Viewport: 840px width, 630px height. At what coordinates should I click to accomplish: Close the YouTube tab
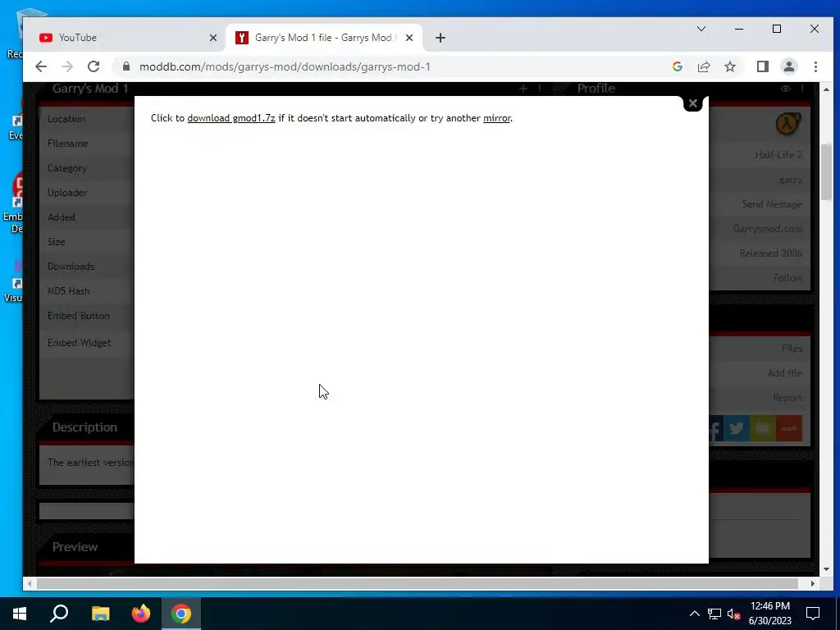point(213,38)
